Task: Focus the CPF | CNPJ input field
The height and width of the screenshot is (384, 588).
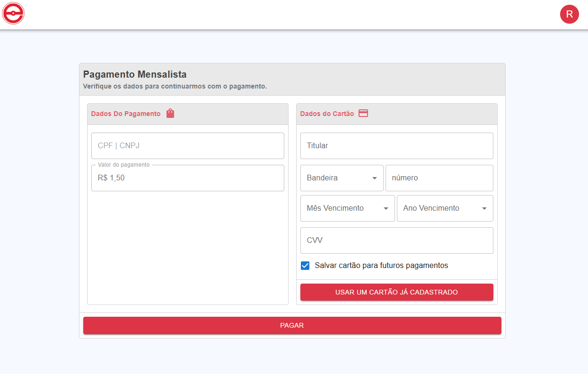Action: tap(188, 146)
